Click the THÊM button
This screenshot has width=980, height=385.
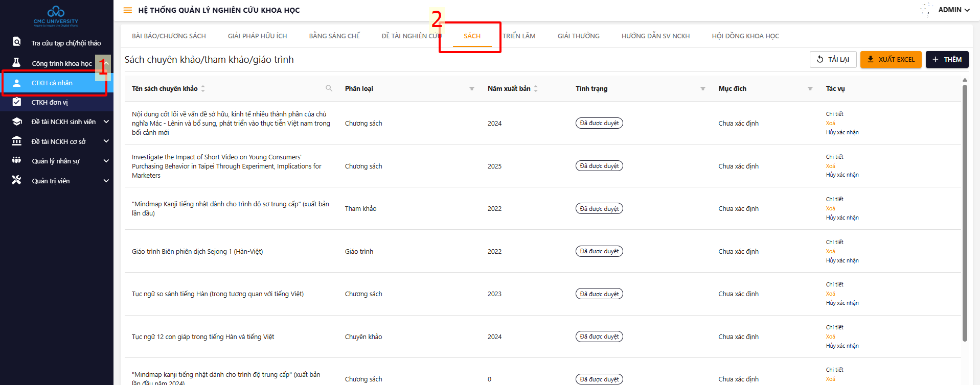pos(947,60)
